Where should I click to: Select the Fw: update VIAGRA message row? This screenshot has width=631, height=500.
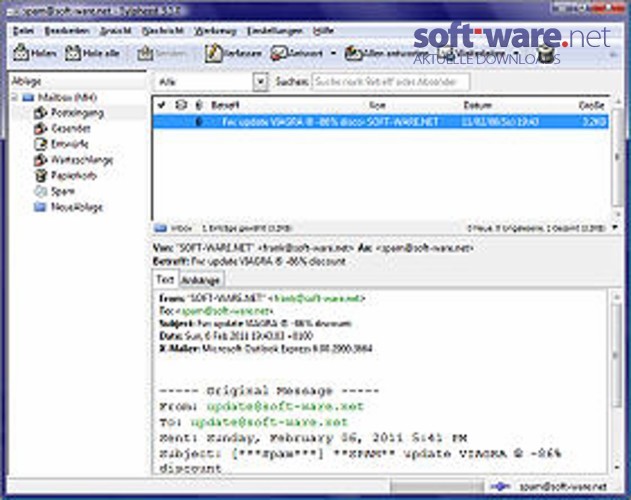click(380, 122)
